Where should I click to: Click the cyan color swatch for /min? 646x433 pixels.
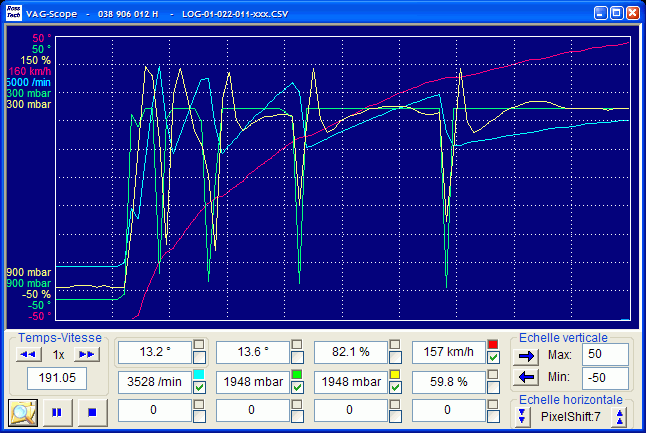pyautogui.click(x=200, y=375)
